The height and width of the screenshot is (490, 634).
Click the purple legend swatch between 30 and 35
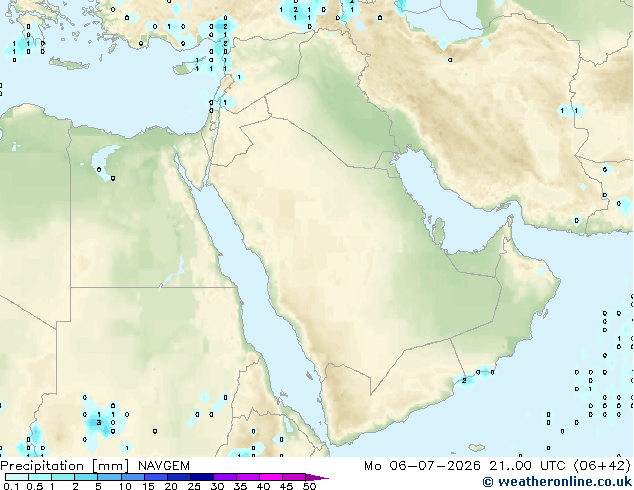click(x=224, y=477)
